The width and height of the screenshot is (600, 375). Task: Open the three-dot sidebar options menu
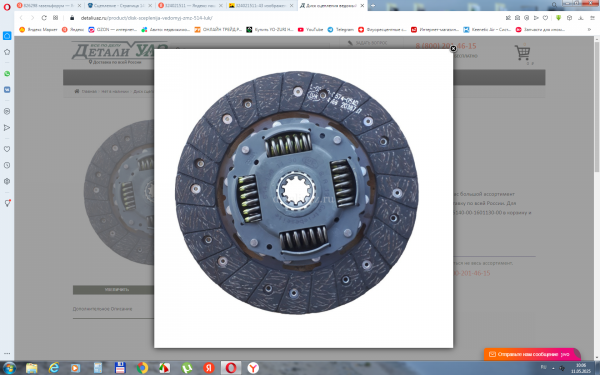click(7, 354)
